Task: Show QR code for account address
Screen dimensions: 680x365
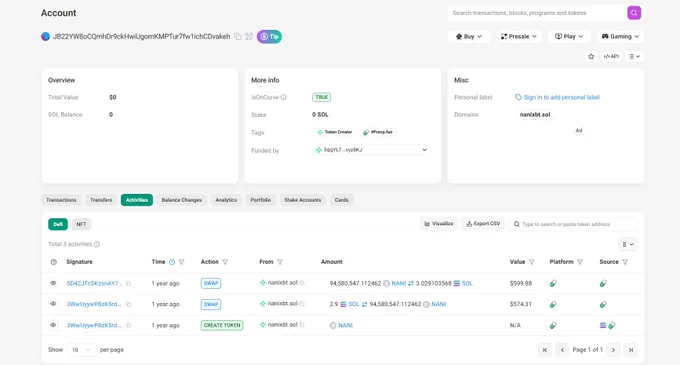Action: [x=248, y=36]
